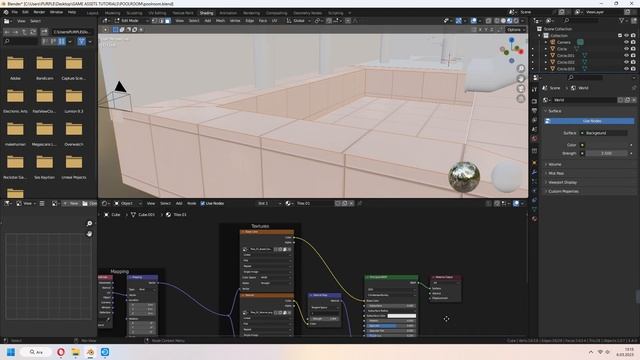Open the Slot 1 material slot dropdown
The height and width of the screenshot is (360, 640).
268,203
